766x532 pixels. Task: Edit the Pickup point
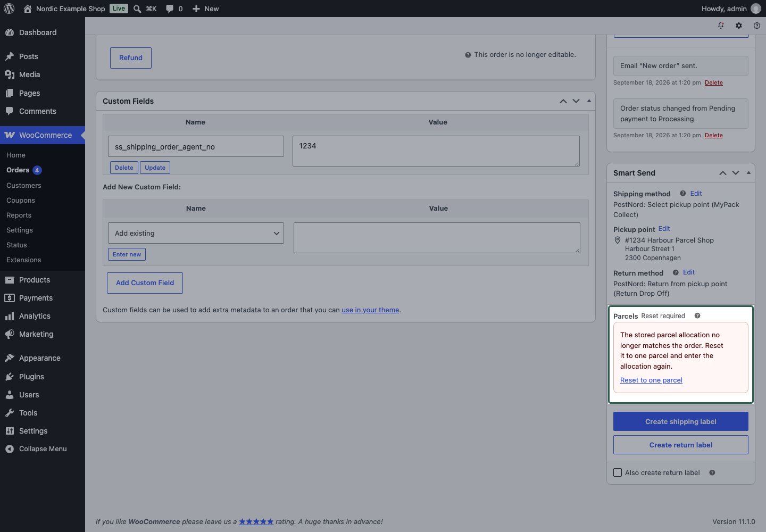tap(664, 229)
